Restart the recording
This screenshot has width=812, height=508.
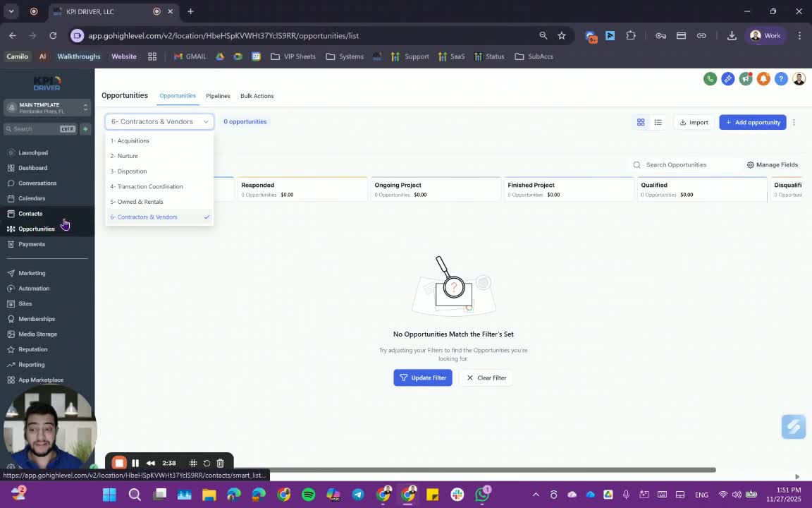(207, 463)
